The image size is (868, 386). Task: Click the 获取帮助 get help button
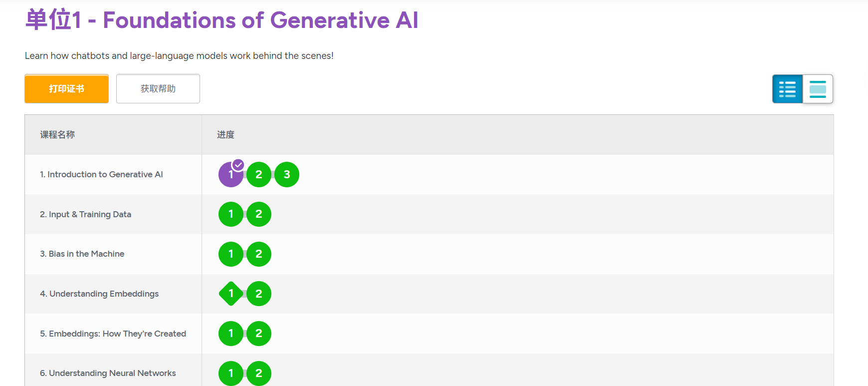[x=158, y=89]
